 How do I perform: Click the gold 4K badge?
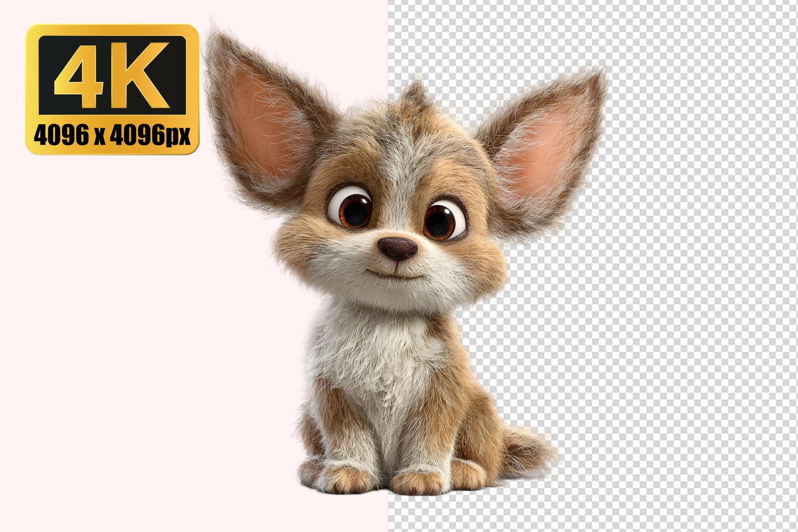coord(112,89)
